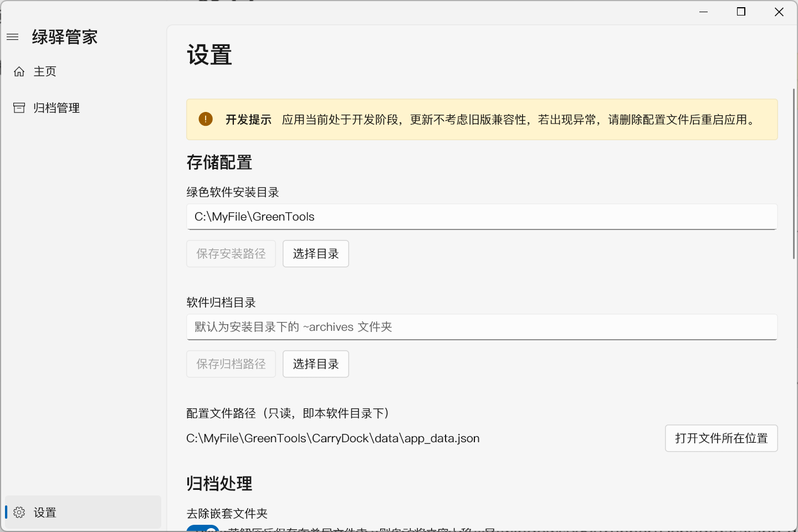The height and width of the screenshot is (532, 798).
Task: Click the maximize button in the title bar
Action: [740, 11]
